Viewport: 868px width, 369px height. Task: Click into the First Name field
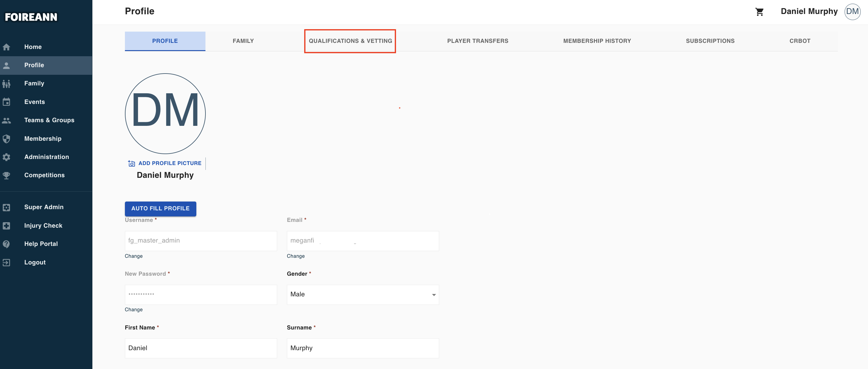pos(201,348)
